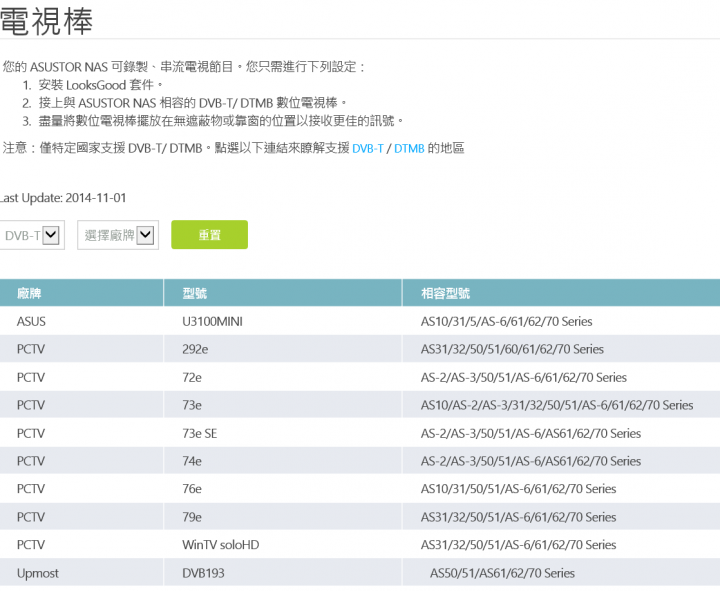Click the green 重置 reset button
Image resolution: width=720 pixels, height=591 pixels.
209,235
